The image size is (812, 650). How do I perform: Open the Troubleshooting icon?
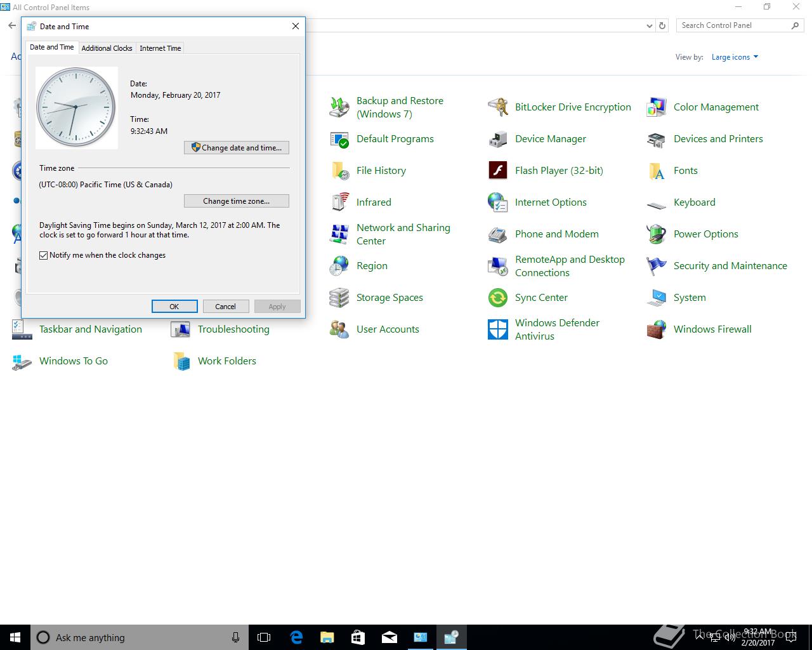click(x=181, y=329)
